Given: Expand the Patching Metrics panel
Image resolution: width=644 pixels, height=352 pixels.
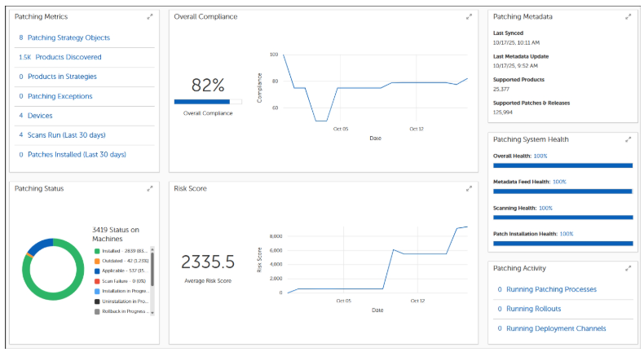Looking at the screenshot, I should click(x=149, y=16).
